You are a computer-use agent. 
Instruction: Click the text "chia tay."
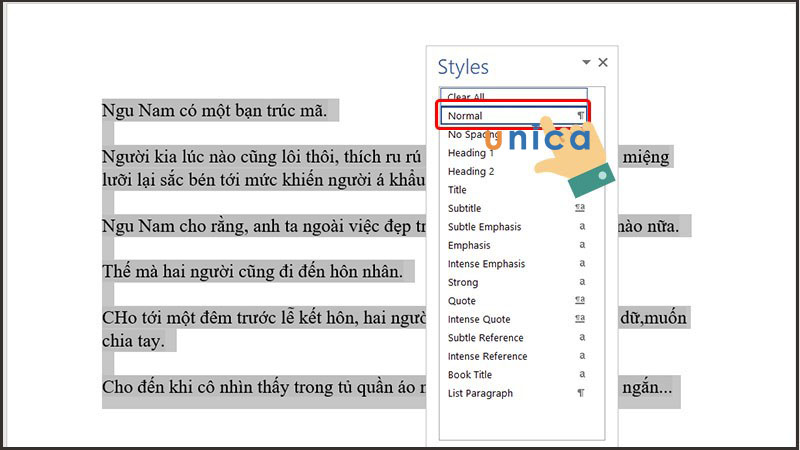133,341
